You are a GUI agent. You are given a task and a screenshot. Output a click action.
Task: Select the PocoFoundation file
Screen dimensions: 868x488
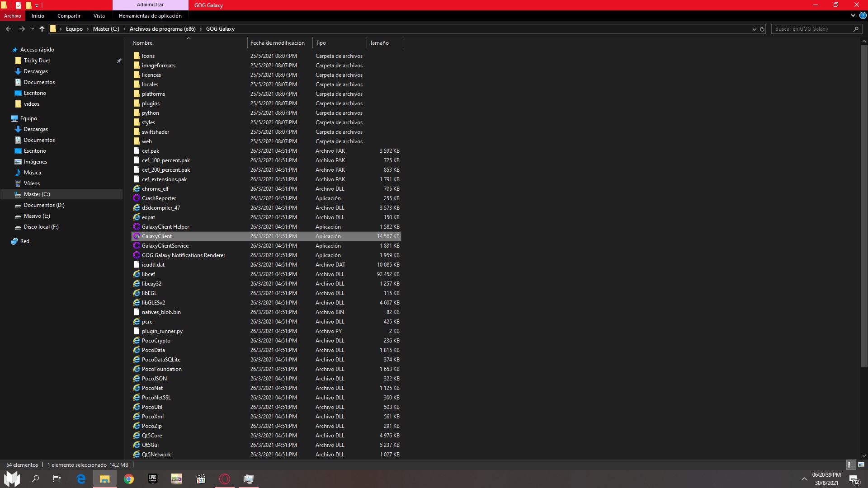[x=162, y=369]
